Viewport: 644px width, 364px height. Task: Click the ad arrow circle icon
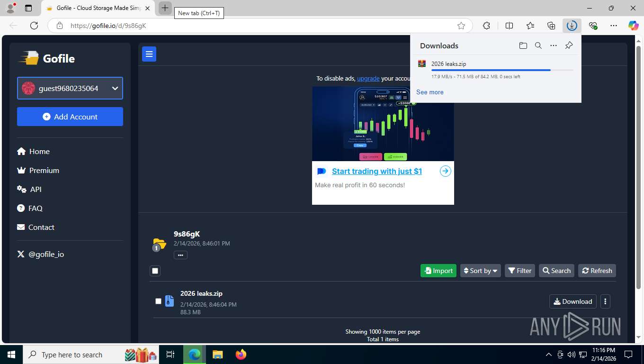(445, 171)
